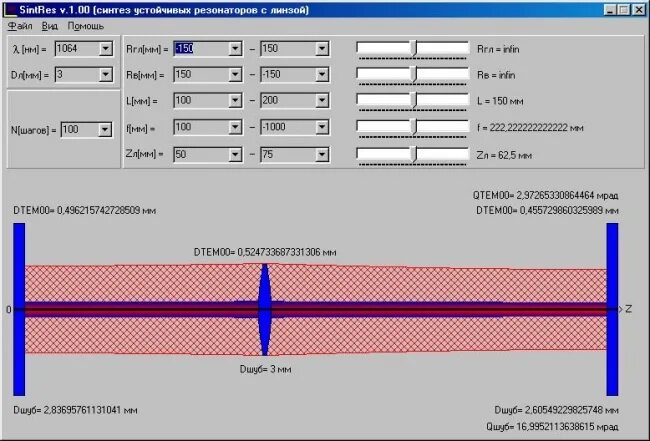Open L minimum value dropdown arrow
Image resolution: width=650 pixels, height=441 pixels.
point(235,101)
